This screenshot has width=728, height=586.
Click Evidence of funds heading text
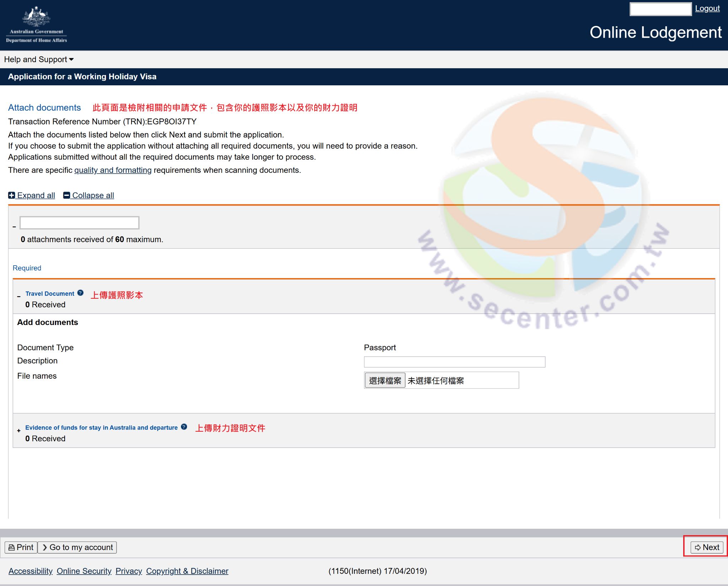(101, 427)
